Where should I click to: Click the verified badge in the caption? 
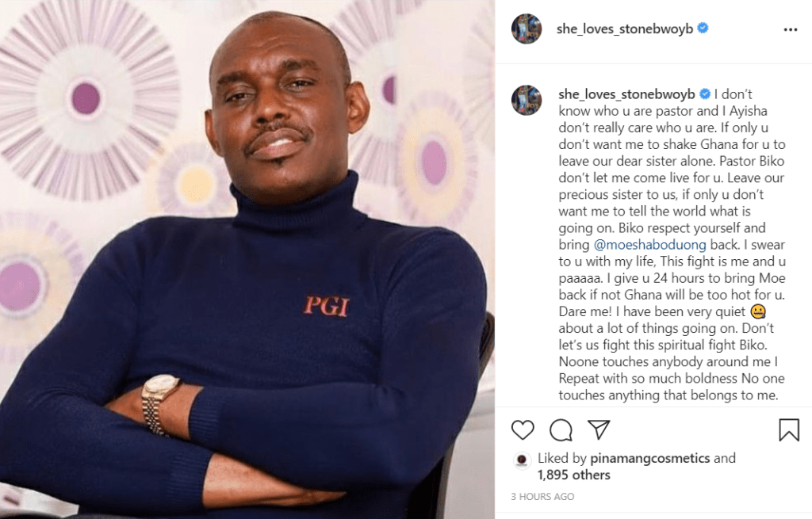[x=705, y=93]
